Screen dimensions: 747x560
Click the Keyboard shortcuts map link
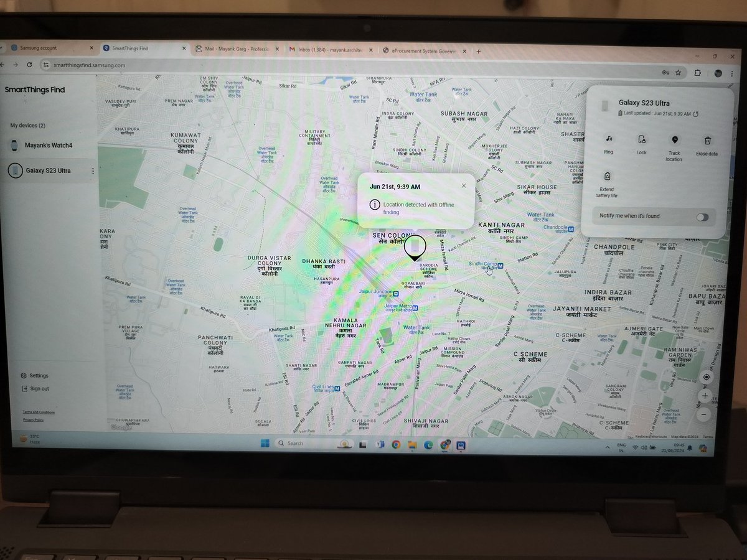click(651, 437)
